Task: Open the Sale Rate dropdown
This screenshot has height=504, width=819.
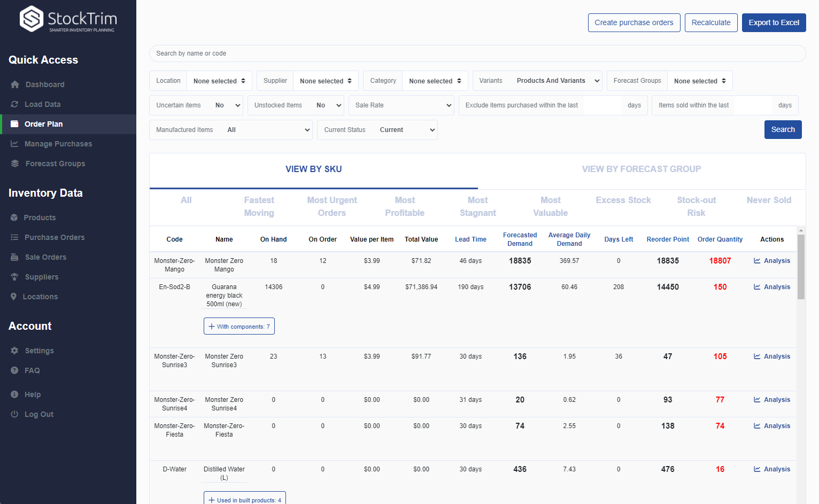Action: 401,105
